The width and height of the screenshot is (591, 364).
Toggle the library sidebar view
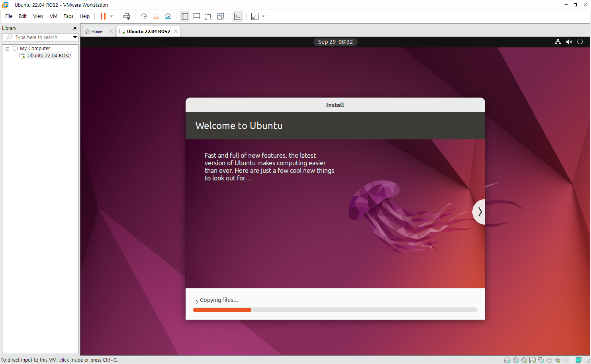coord(185,16)
